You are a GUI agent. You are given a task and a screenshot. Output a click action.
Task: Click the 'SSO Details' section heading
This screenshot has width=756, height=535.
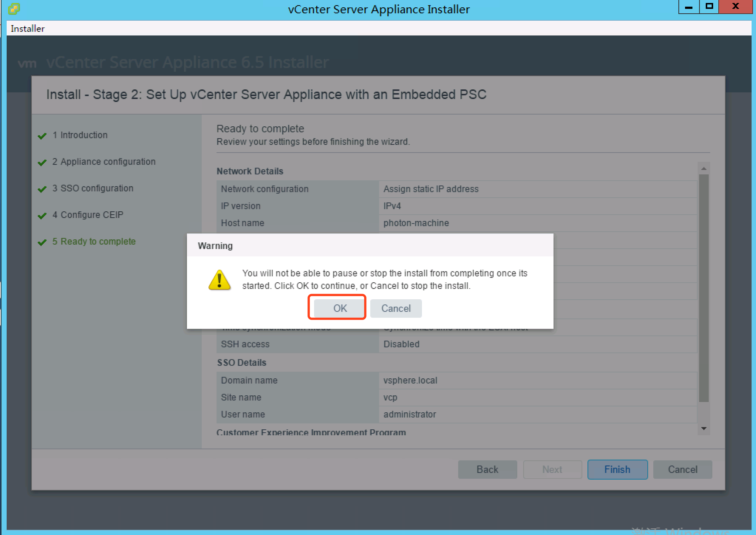242,362
